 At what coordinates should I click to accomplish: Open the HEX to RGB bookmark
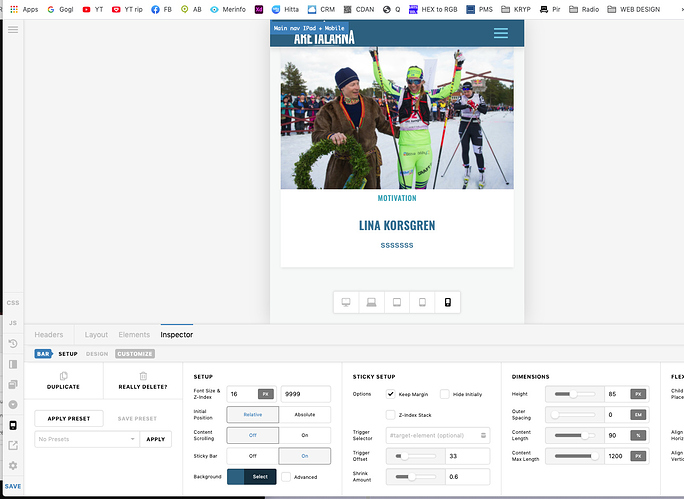(x=433, y=9)
